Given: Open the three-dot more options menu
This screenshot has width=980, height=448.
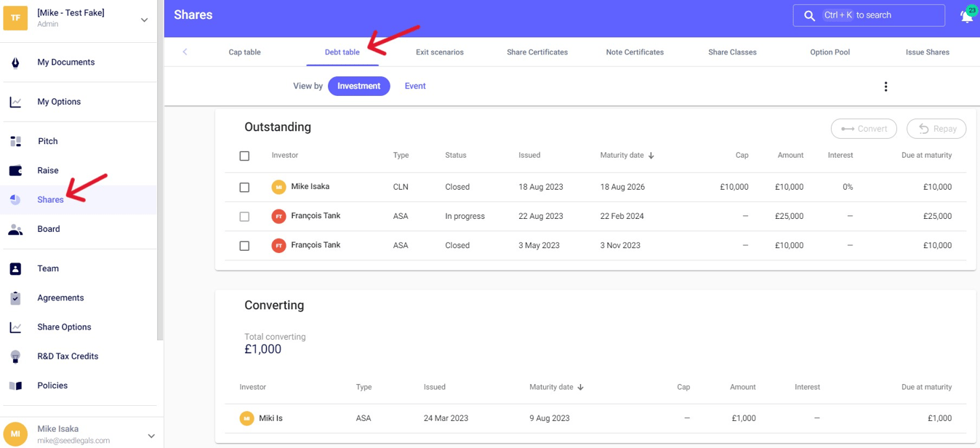Looking at the screenshot, I should [885, 87].
